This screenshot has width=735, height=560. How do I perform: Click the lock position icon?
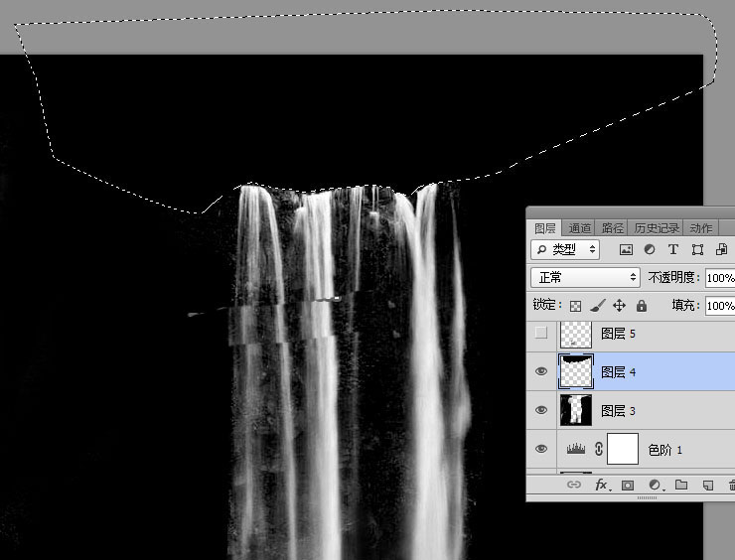pos(619,306)
